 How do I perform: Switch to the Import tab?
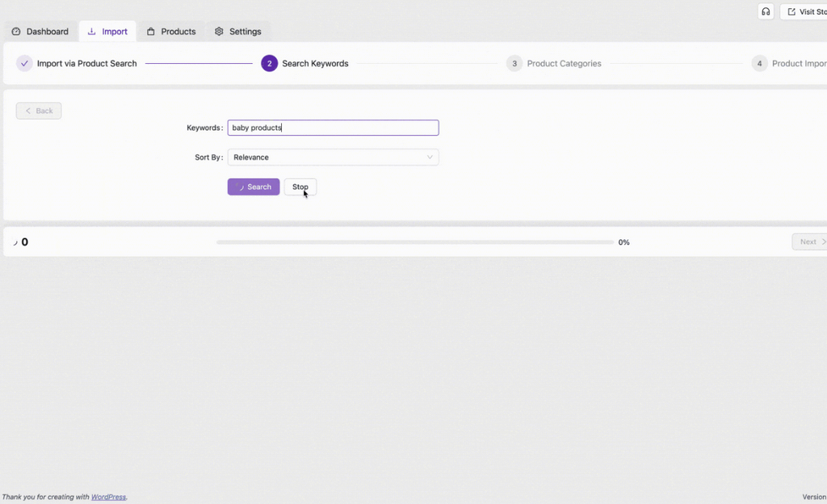click(107, 31)
